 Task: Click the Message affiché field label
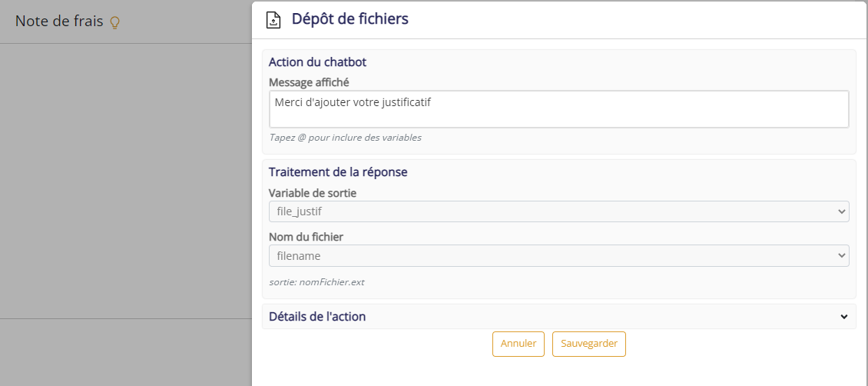pos(309,82)
